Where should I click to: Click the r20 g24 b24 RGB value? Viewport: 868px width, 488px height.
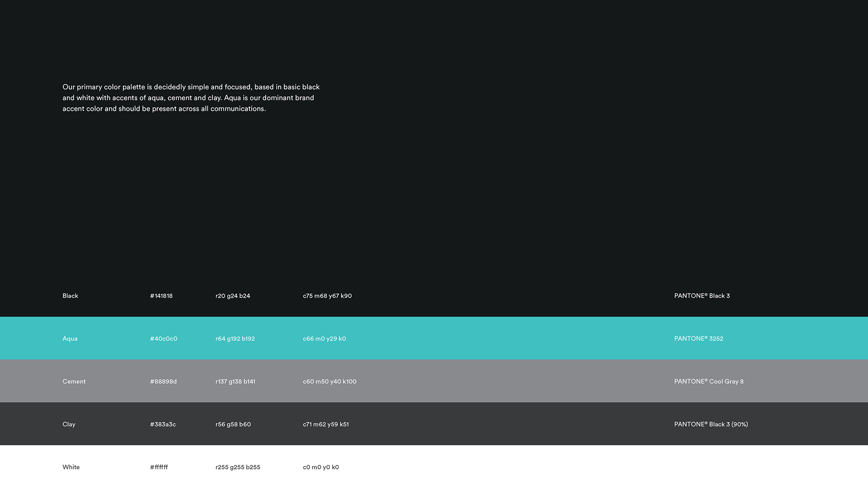[x=233, y=296]
